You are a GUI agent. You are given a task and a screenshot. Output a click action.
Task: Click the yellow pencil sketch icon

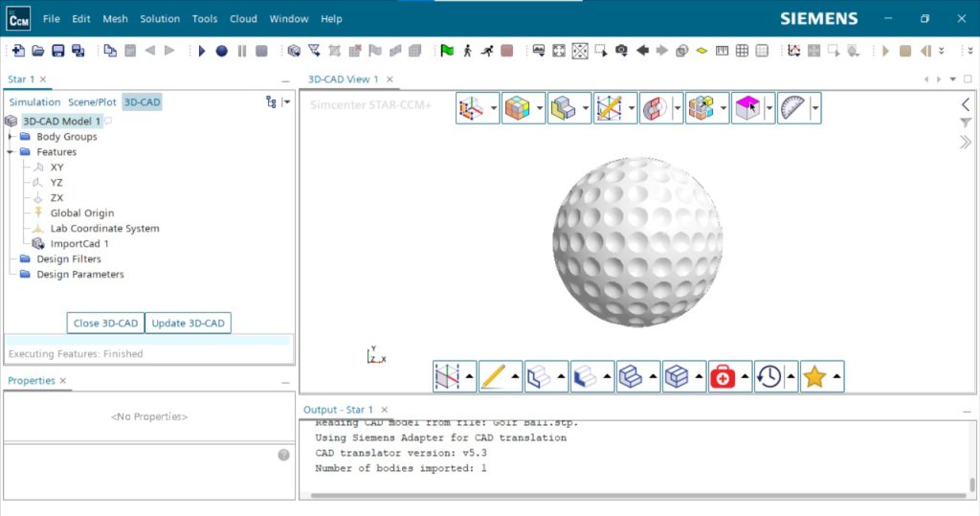pyautogui.click(x=493, y=377)
